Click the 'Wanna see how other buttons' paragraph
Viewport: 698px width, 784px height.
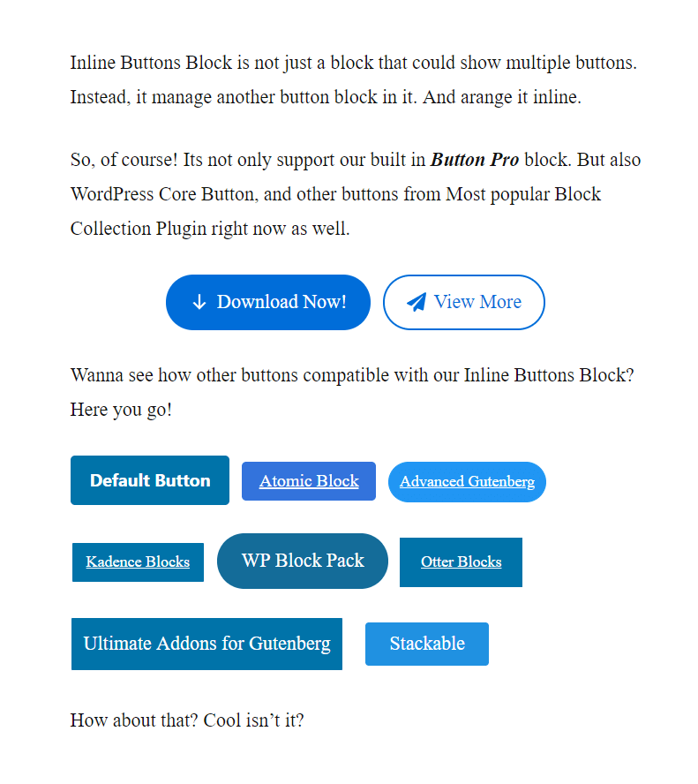point(352,393)
